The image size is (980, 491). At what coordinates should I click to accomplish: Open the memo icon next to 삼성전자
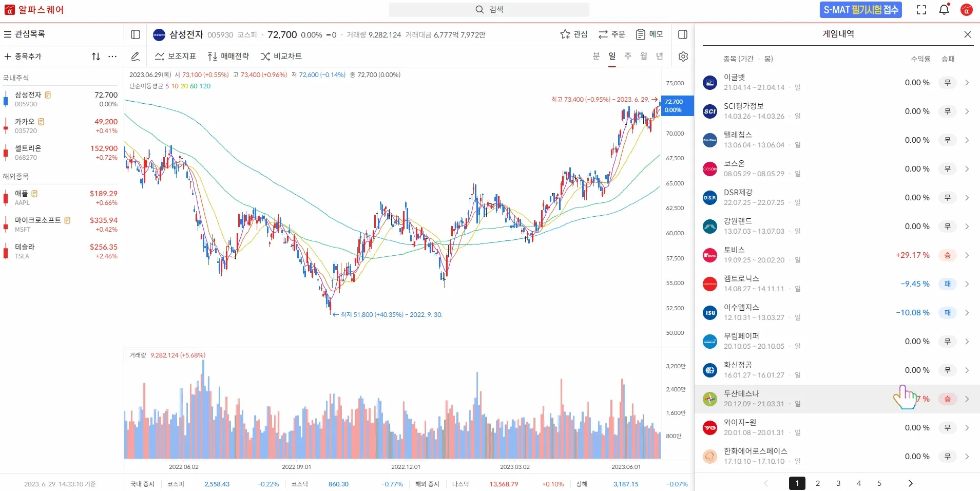pyautogui.click(x=48, y=95)
